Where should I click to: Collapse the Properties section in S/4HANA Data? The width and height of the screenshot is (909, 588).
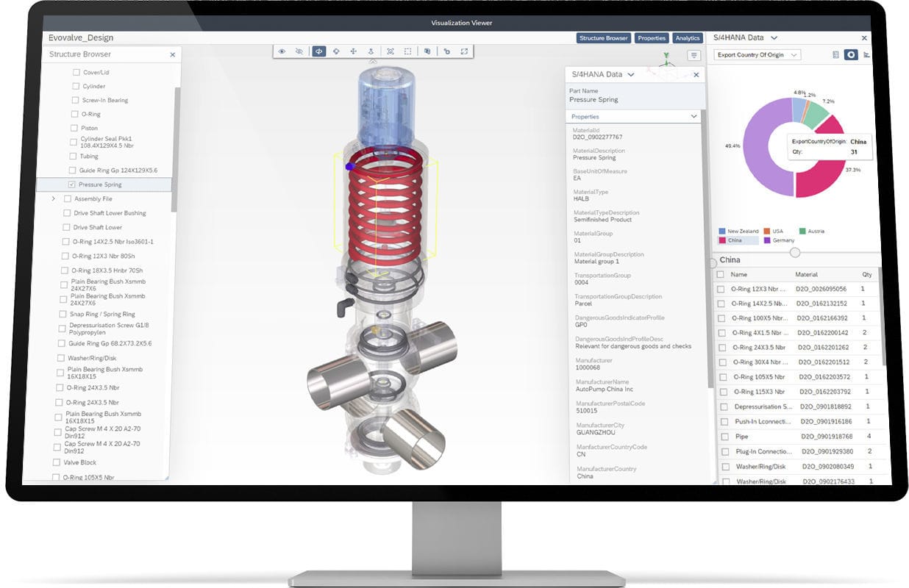693,117
